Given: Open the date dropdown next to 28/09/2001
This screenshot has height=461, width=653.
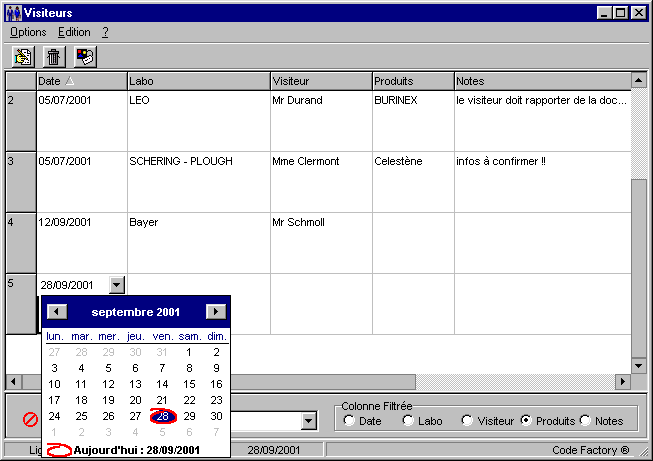Looking at the screenshot, I should [x=117, y=285].
